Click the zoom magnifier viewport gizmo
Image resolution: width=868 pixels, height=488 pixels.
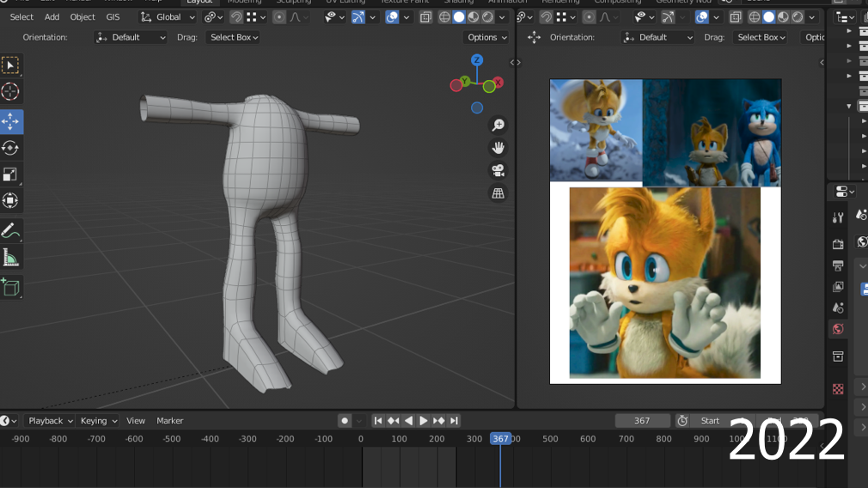498,125
